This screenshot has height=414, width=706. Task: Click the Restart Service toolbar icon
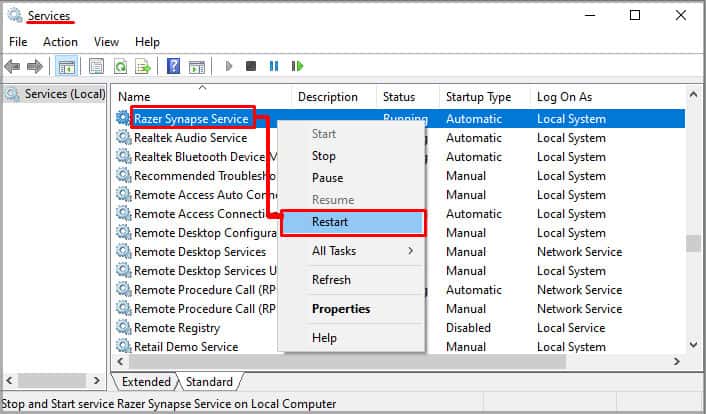point(297,67)
